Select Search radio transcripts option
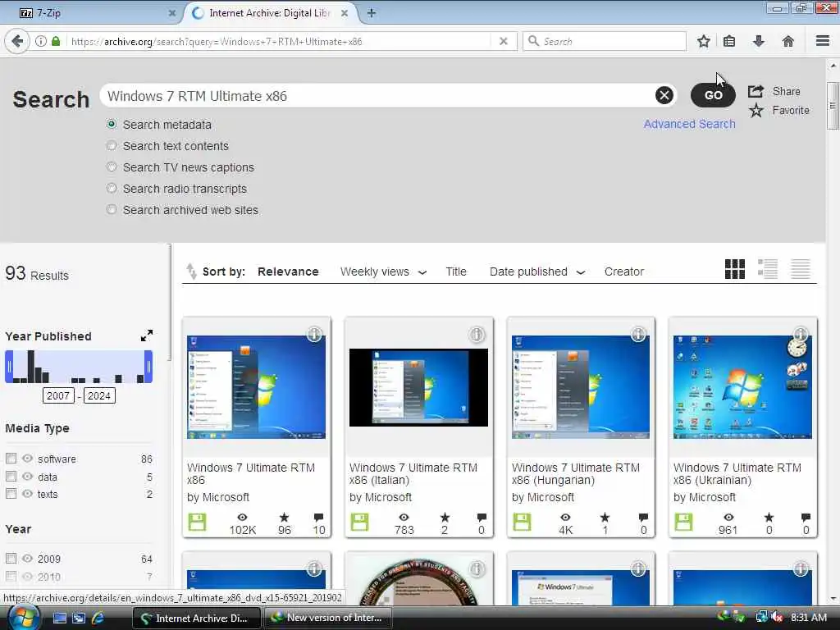This screenshot has height=630, width=840. point(112,189)
